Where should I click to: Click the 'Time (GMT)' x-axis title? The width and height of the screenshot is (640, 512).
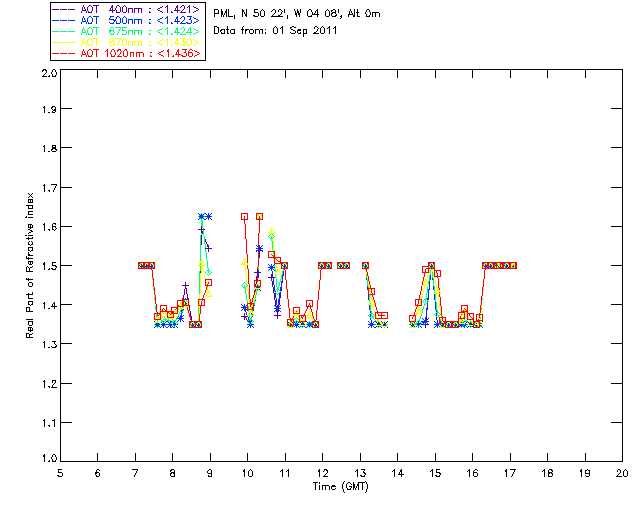click(340, 487)
